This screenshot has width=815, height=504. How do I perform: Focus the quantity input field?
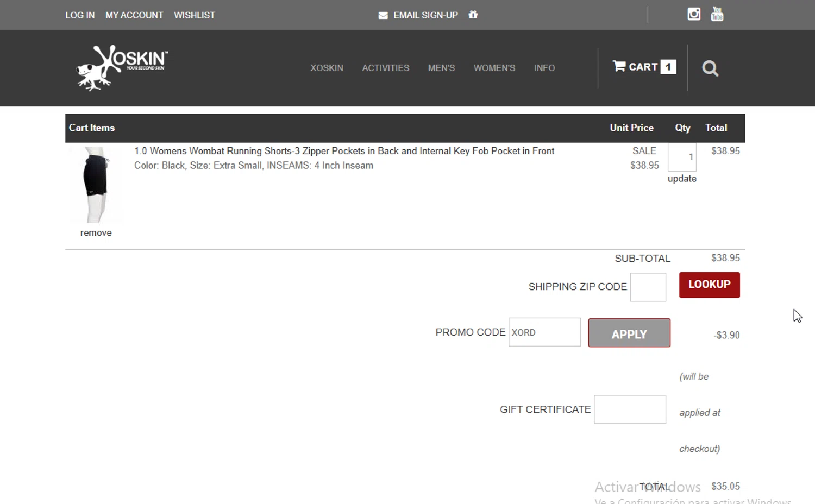point(682,157)
